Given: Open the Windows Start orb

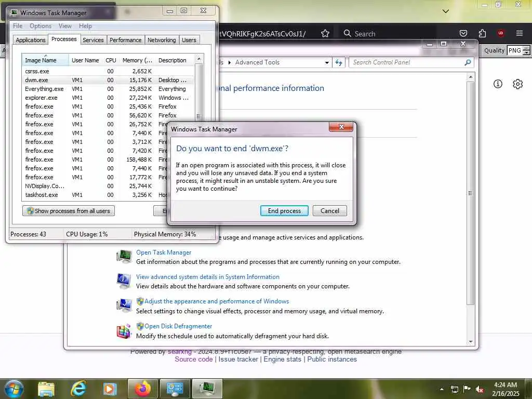Looking at the screenshot, I should 14,389.
